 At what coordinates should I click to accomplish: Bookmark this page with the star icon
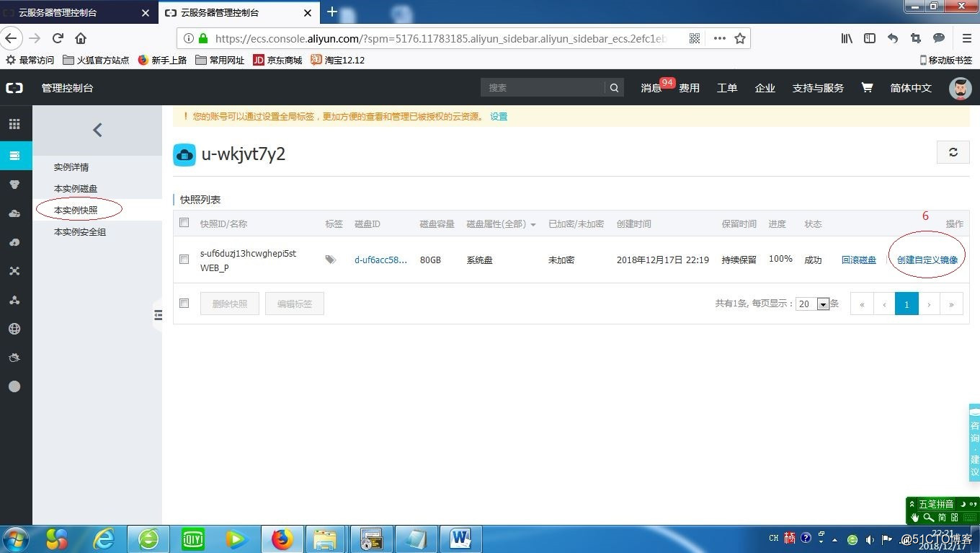pos(739,38)
